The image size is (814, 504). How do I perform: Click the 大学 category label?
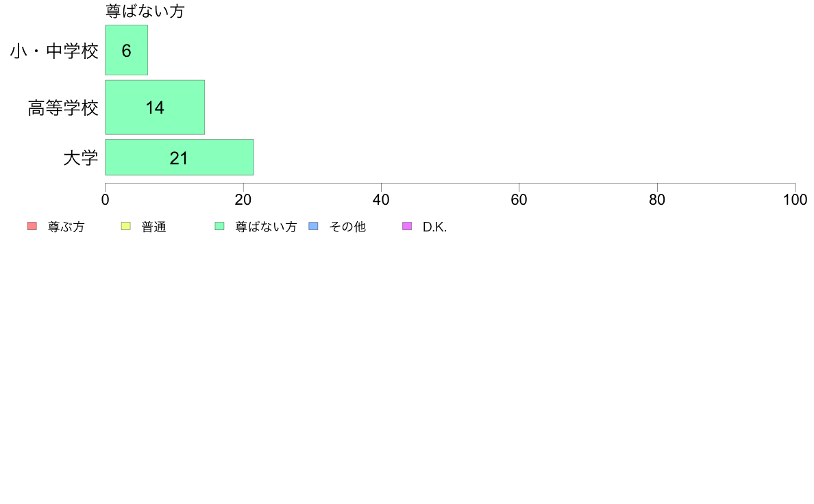coord(80,157)
